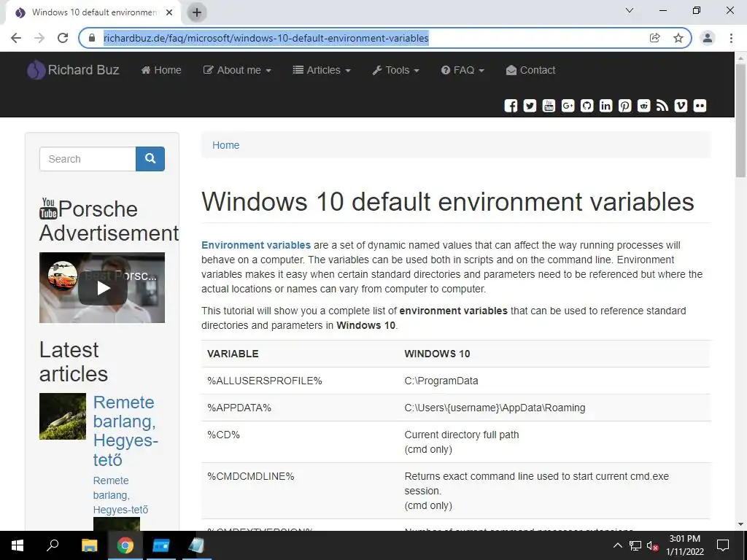Click the browser address bar URL

(x=266, y=38)
